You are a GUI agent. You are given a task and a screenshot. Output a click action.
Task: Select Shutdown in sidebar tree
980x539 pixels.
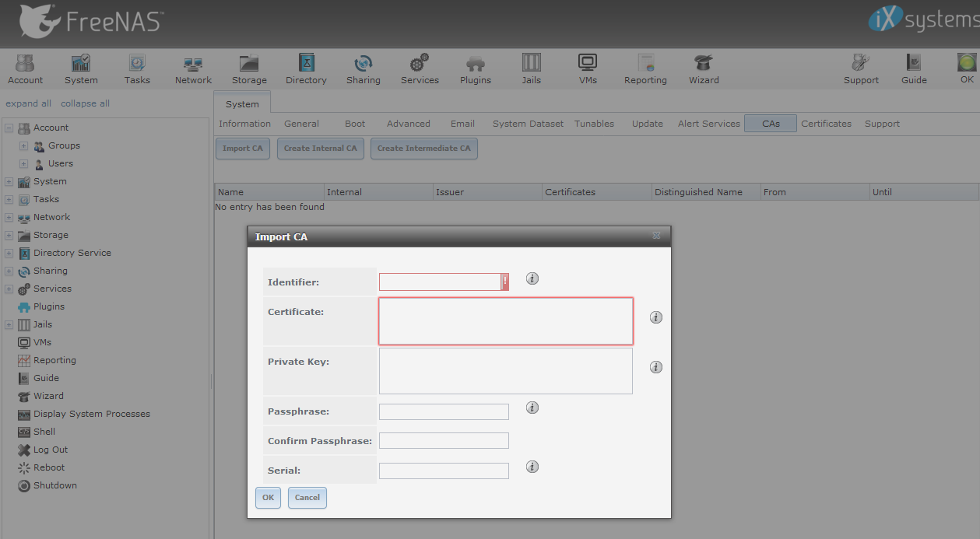coord(54,485)
